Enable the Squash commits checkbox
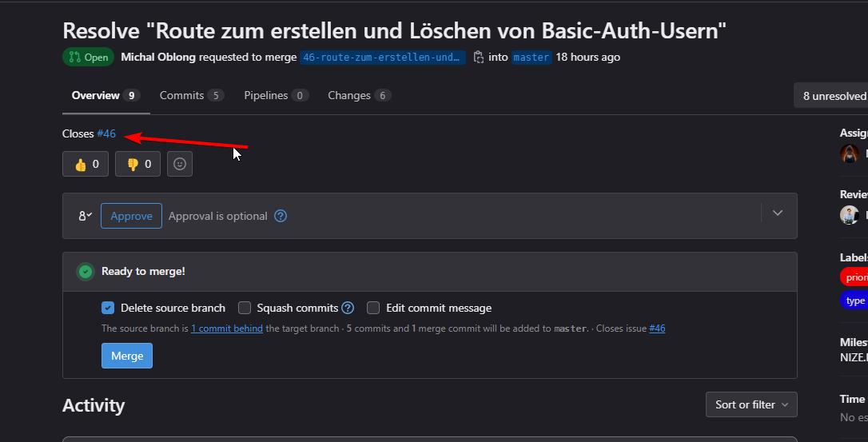 [x=245, y=308]
